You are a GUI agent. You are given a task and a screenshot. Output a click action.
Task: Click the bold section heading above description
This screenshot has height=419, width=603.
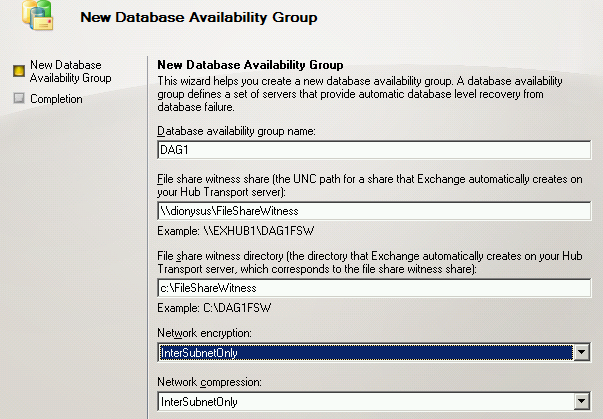[x=250, y=64]
